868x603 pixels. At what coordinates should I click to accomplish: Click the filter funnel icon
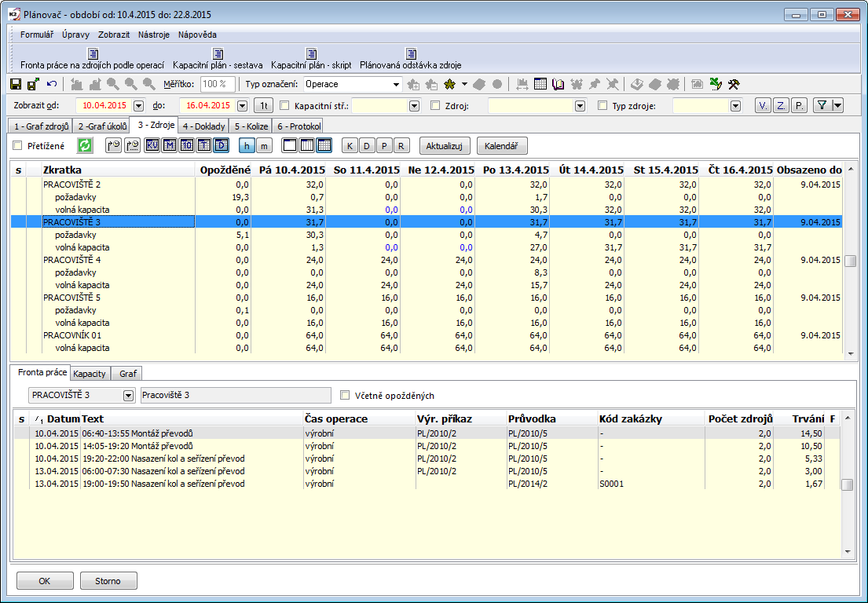point(821,105)
